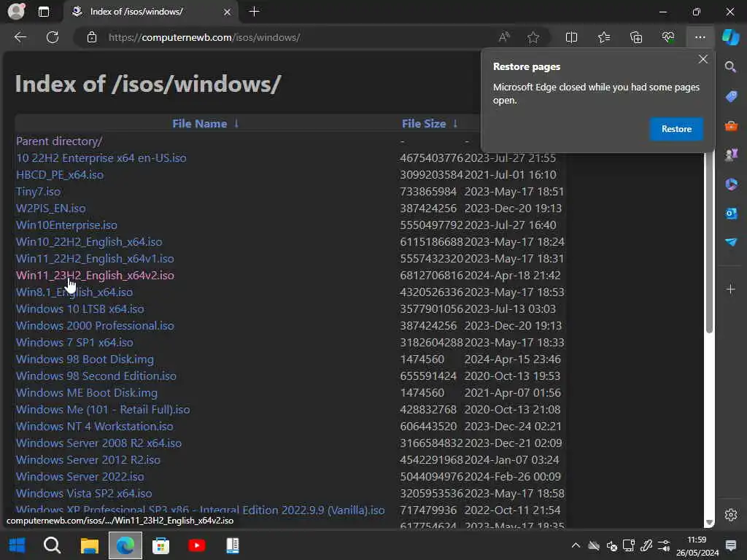Open Copilot sidebar button
This screenshot has height=560, width=747.
coord(731,37)
